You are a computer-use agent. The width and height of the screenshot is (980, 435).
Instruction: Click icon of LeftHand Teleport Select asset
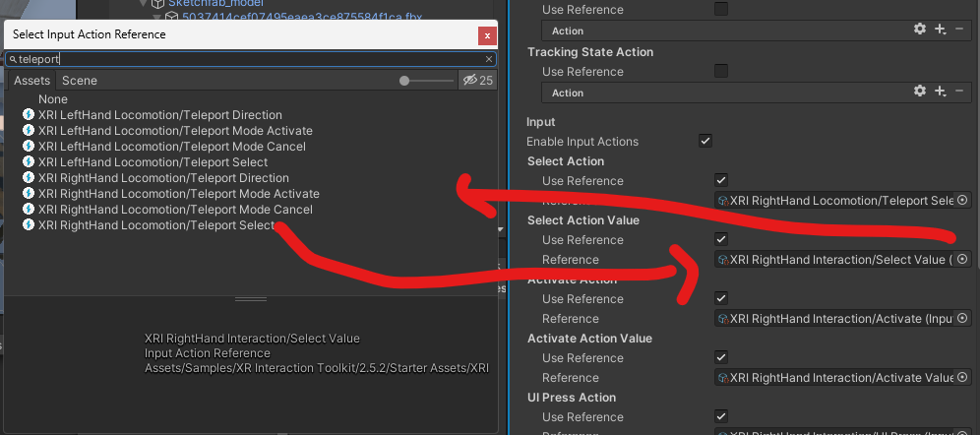[x=29, y=161]
